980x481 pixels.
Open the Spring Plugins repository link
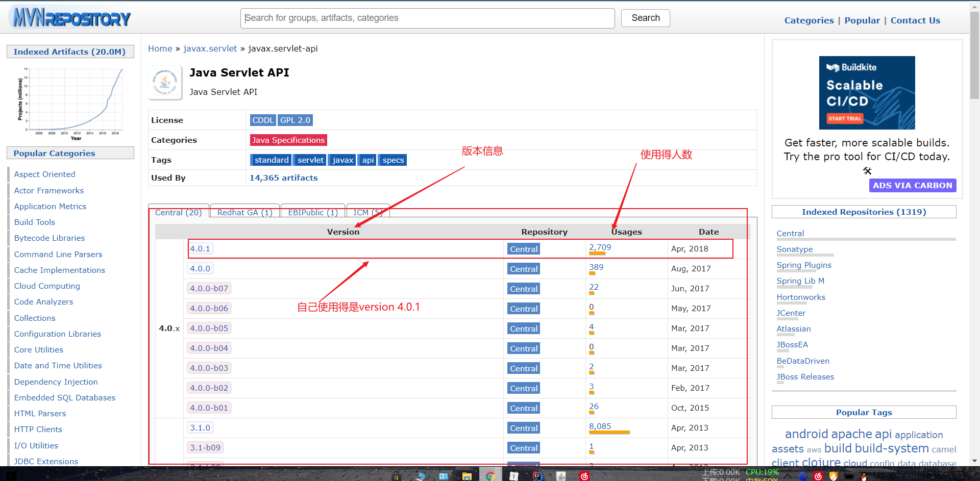[804, 265]
